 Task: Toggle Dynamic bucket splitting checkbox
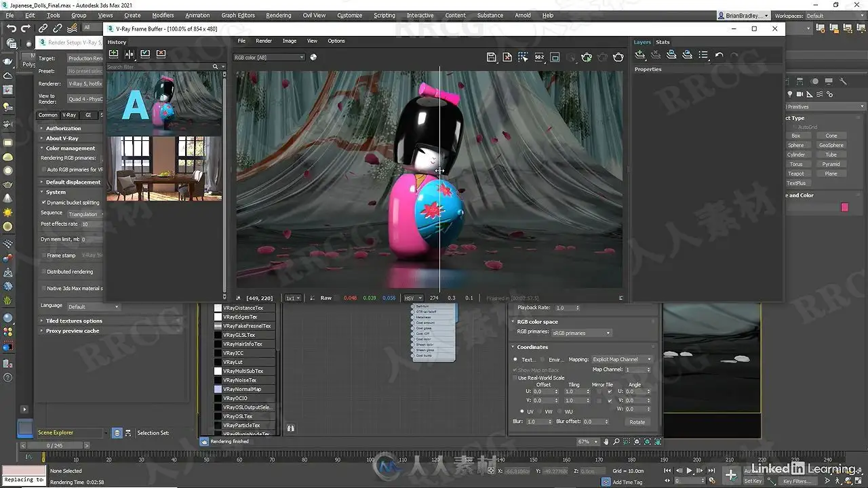(x=44, y=203)
